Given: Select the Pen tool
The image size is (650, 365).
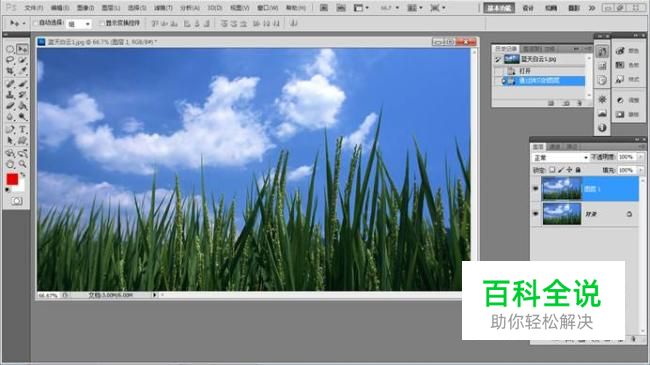Looking at the screenshot, I should 10,129.
